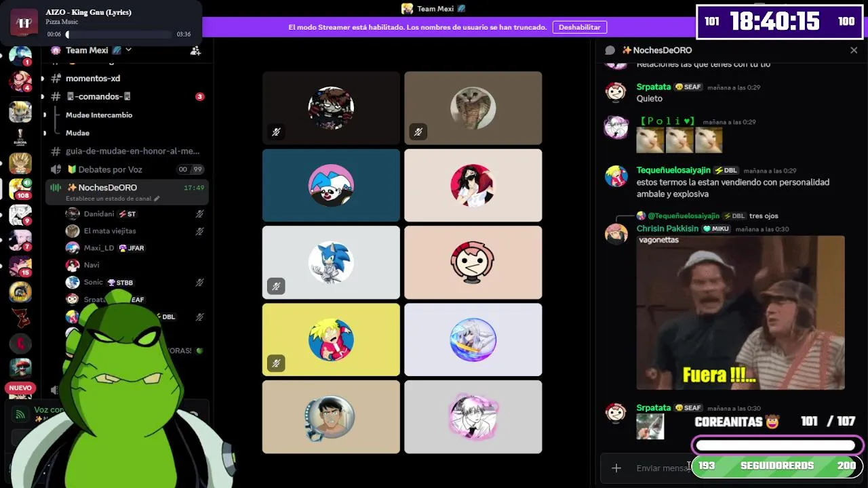Click Deshabilitar to turn off Streamer mode
The width and height of the screenshot is (868, 488).
point(579,27)
